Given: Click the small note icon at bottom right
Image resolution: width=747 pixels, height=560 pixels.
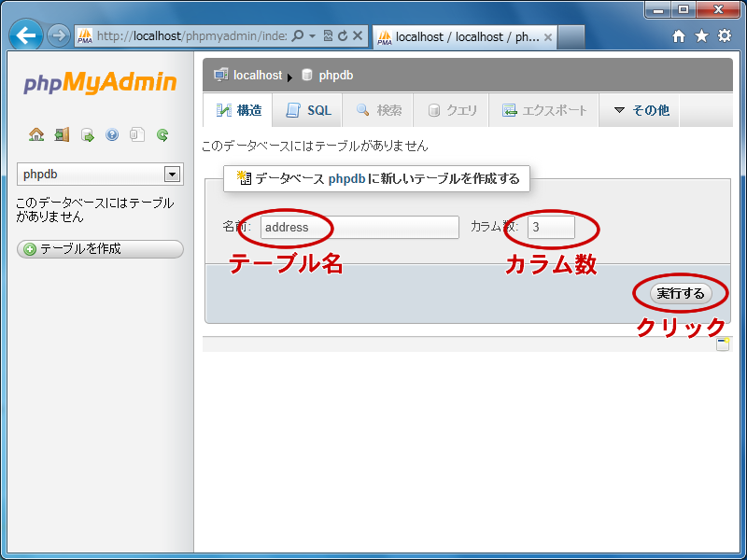Looking at the screenshot, I should pos(723,344).
